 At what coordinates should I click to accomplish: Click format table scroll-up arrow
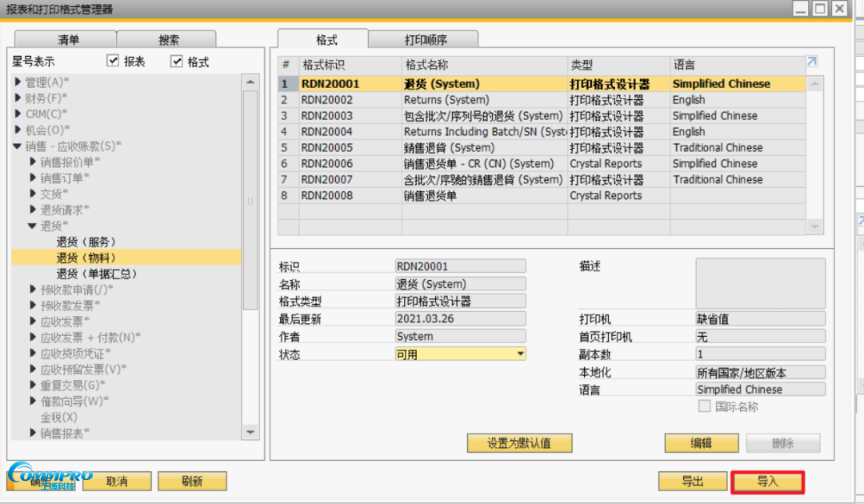(x=814, y=83)
